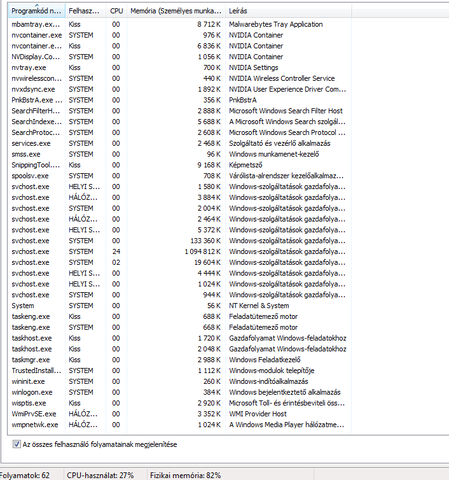Click 'CPU-használat: 27%' in status bar
The image size is (449, 480).
tap(100, 475)
